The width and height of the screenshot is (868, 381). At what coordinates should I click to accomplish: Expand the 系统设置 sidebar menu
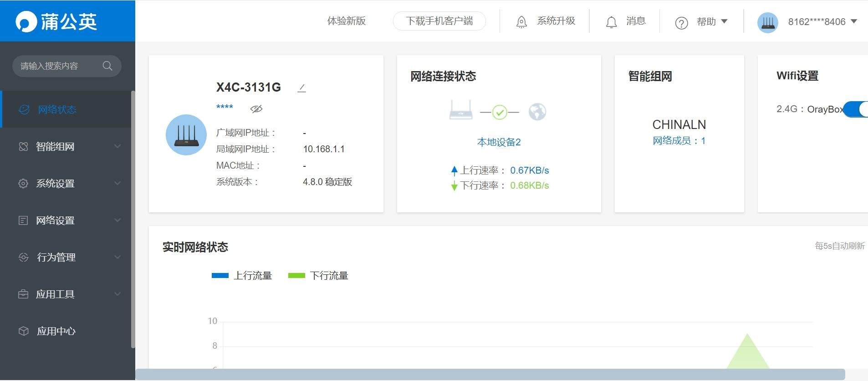[x=67, y=184]
